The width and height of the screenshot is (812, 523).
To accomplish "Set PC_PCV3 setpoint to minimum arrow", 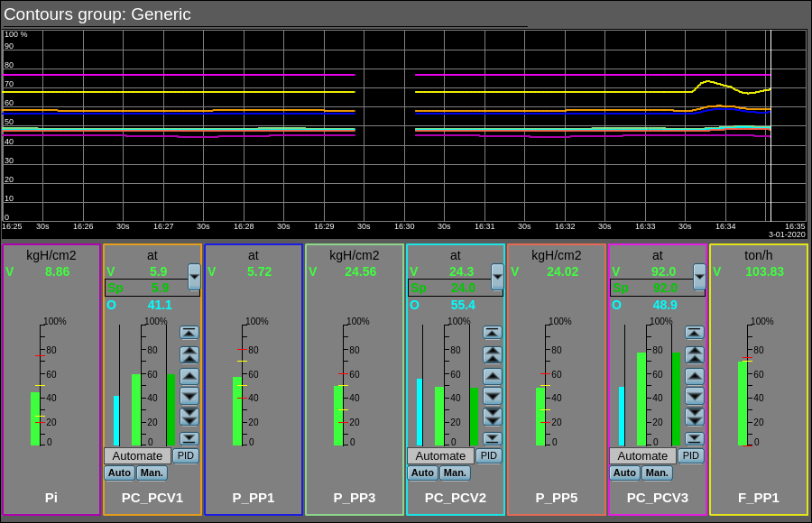I will point(694,438).
